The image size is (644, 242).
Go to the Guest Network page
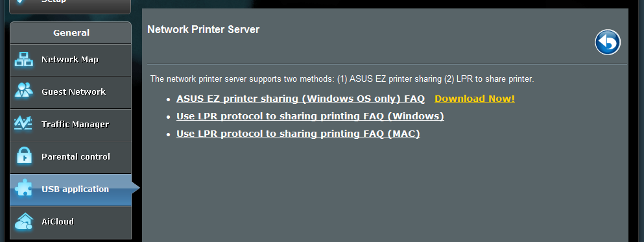73,91
